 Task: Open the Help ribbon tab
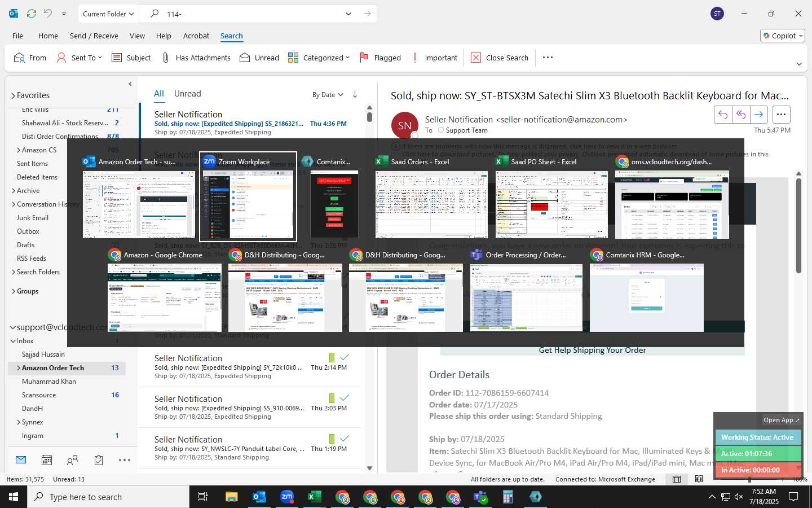click(x=164, y=36)
